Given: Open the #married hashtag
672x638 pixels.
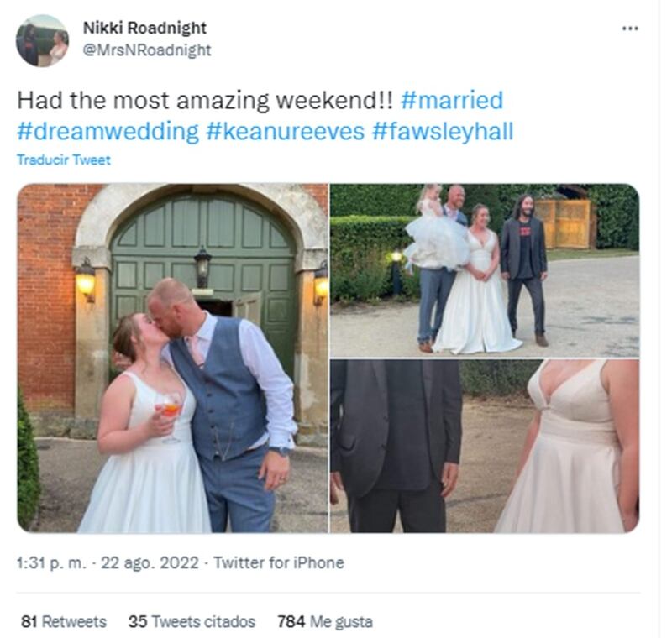Looking at the screenshot, I should [452, 101].
